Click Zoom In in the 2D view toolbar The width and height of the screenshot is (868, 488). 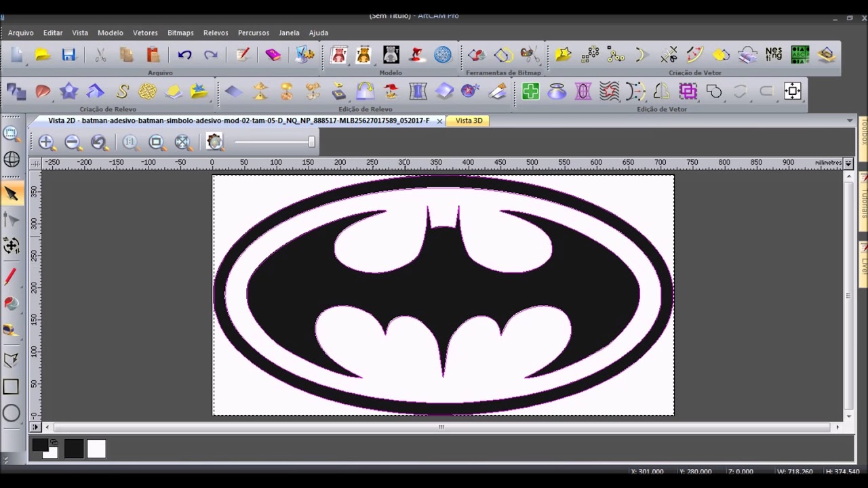pos(46,142)
